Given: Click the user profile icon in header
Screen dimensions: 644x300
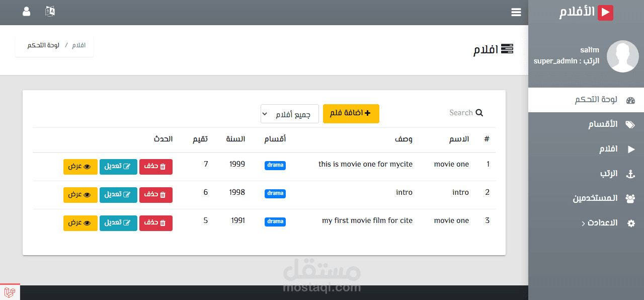Looking at the screenshot, I should [27, 12].
